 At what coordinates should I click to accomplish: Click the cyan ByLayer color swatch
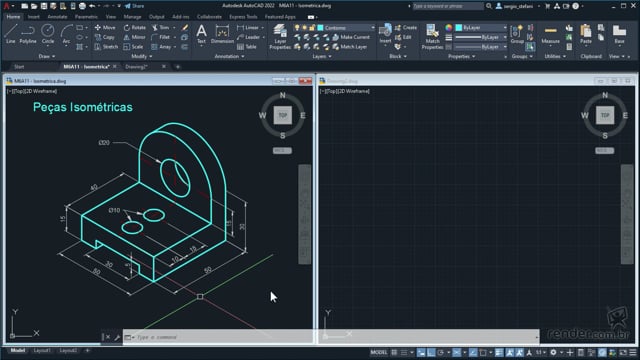click(459, 27)
